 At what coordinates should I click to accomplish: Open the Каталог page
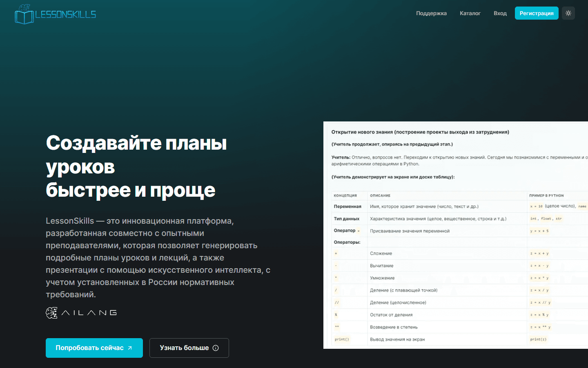470,13
